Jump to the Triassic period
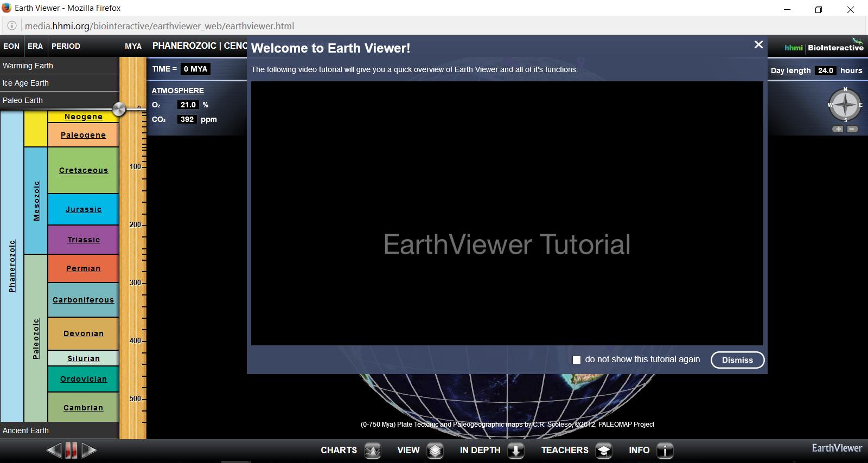 [84, 240]
